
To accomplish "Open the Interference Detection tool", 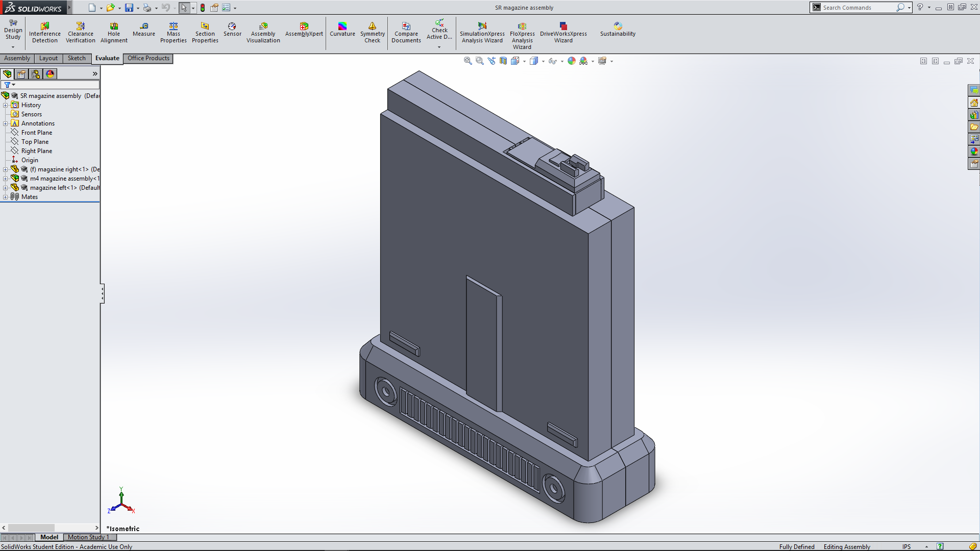I will point(45,32).
